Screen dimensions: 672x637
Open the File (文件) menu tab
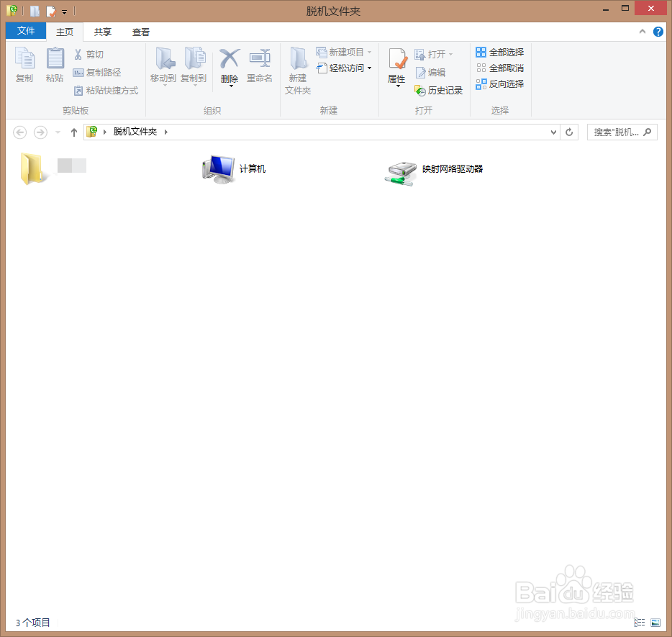pos(26,31)
